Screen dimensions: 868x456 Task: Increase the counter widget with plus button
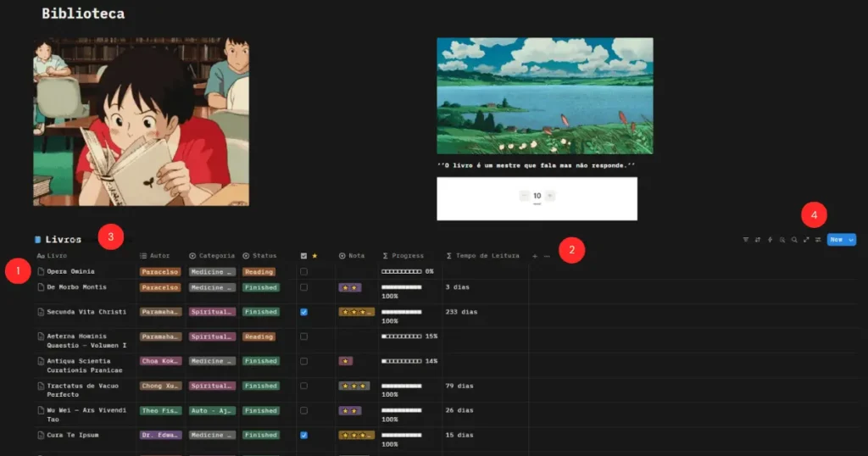[x=549, y=195]
